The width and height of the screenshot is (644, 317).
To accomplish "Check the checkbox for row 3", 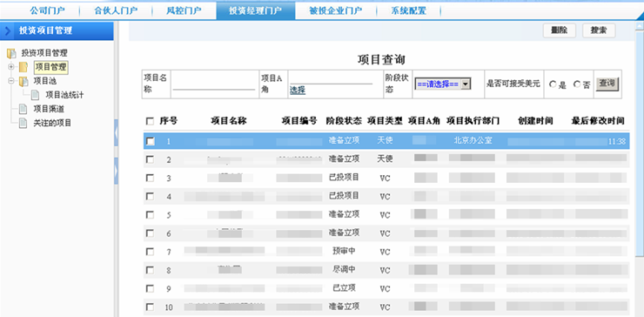I will coord(150,178).
